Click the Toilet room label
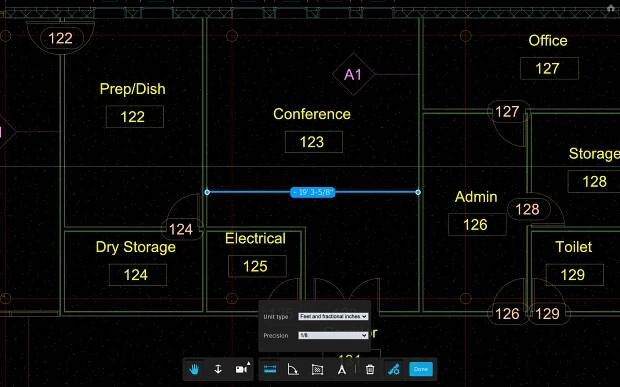This screenshot has width=620, height=387. [574, 247]
